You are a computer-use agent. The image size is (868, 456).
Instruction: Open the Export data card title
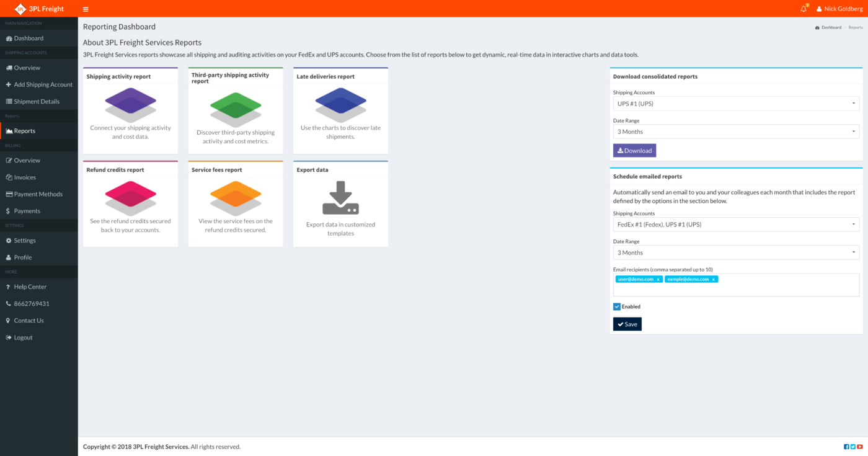point(312,170)
